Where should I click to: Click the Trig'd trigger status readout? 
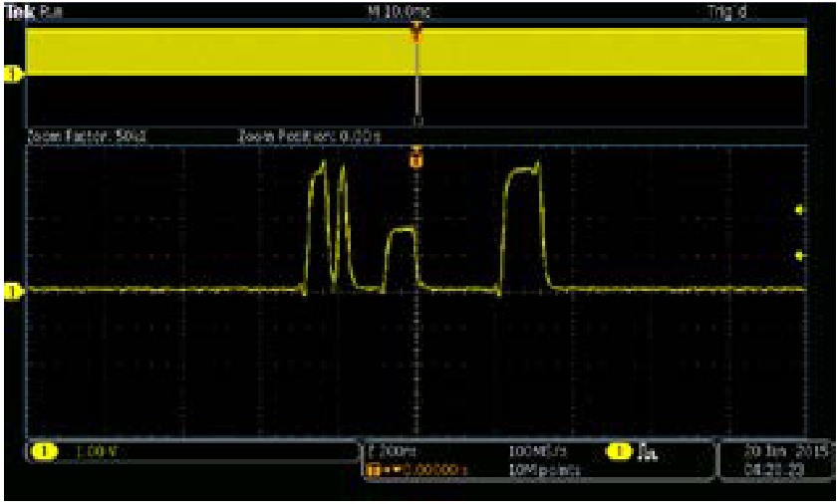pyautogui.click(x=727, y=12)
